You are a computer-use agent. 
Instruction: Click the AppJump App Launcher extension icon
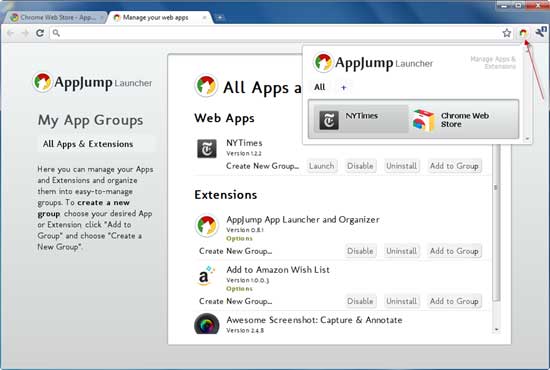point(206,226)
